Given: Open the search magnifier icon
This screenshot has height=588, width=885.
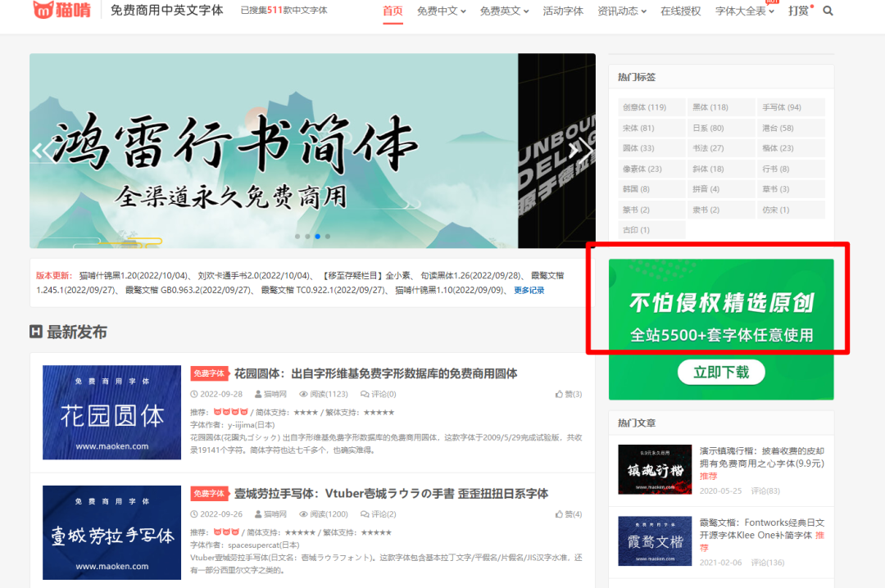Looking at the screenshot, I should [x=828, y=11].
